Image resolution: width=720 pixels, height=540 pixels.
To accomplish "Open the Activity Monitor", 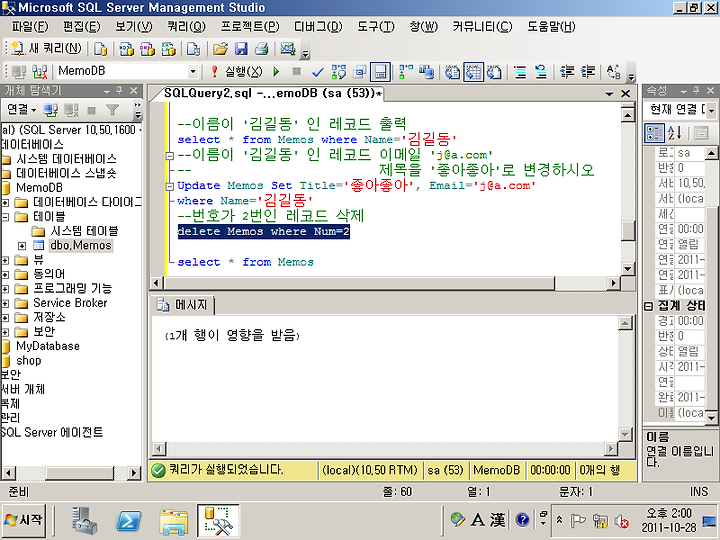I will [x=288, y=49].
